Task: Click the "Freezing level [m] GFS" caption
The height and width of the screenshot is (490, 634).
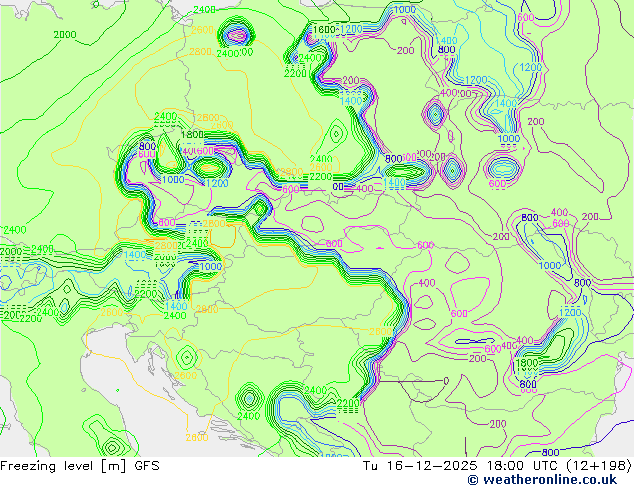Action: pyautogui.click(x=80, y=466)
